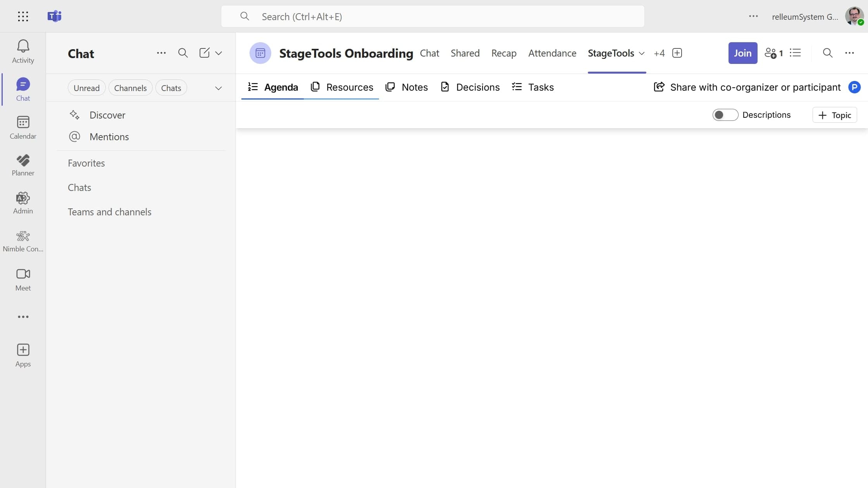Open the Attendance tab
Screen dimensions: 868x488
pos(552,53)
